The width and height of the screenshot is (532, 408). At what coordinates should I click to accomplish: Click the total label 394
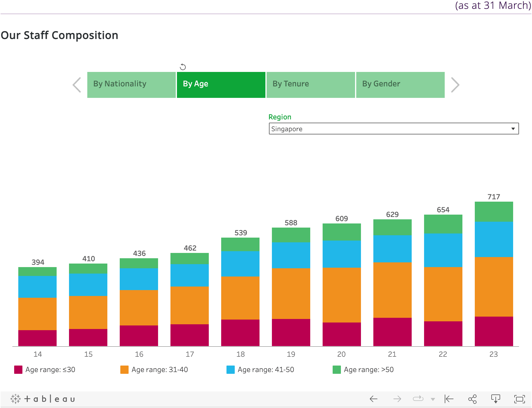[38, 262]
